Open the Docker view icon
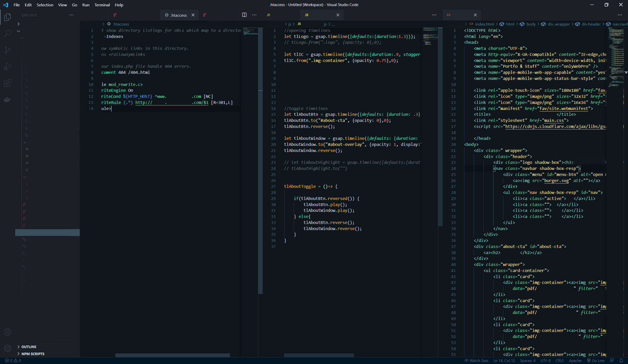628x364 pixels. [x=8, y=99]
